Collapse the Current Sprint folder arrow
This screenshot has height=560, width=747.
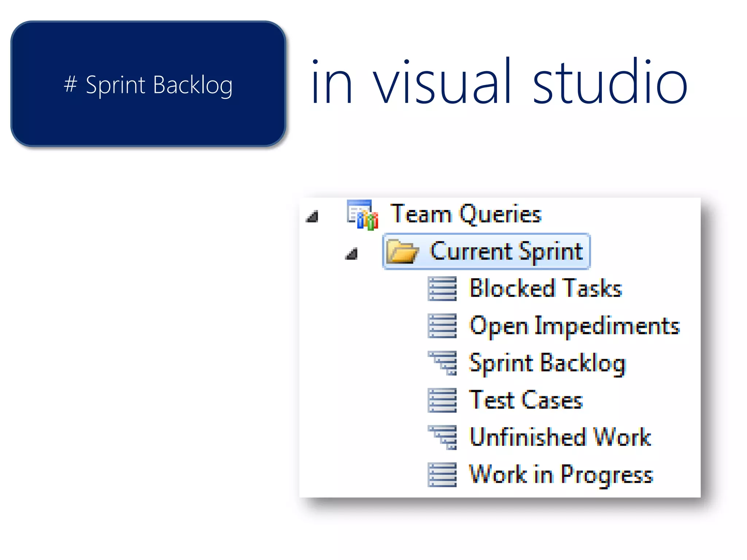tap(351, 254)
